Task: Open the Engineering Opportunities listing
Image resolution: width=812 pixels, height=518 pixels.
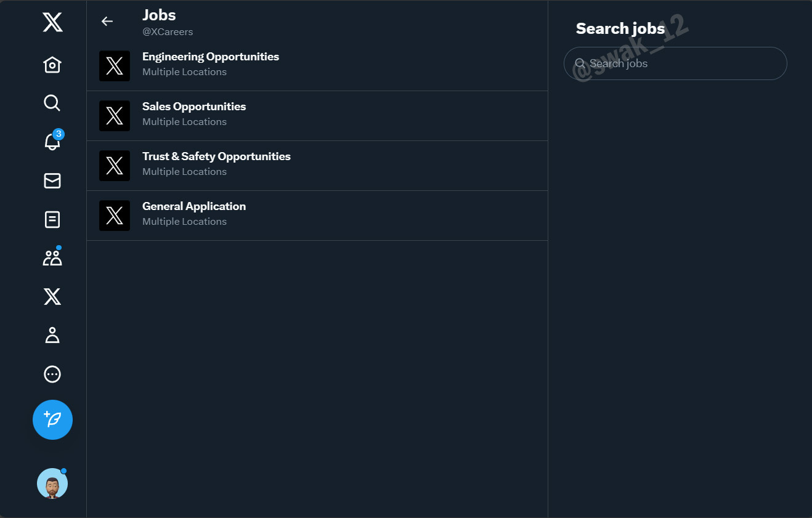Action: tap(317, 66)
